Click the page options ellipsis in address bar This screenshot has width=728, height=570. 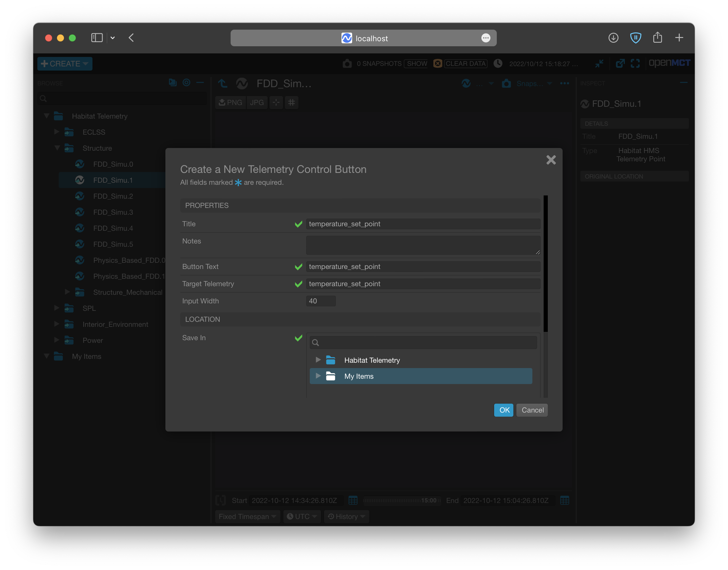[x=486, y=38]
